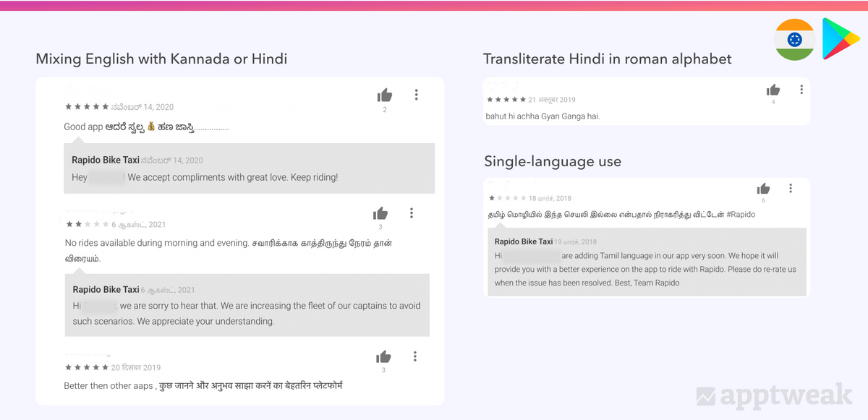The width and height of the screenshot is (868, 420).
Task: Click five-star rating on November 14, 2020 review
Action: 87,107
